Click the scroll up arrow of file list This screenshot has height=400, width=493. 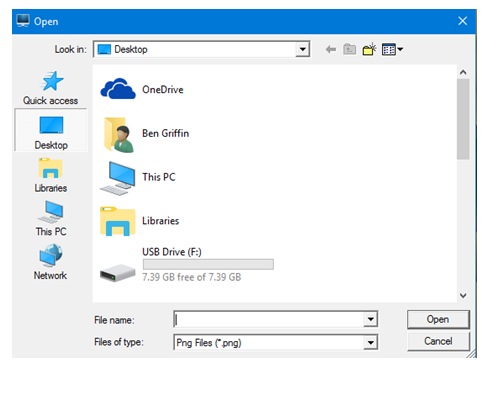[x=463, y=72]
